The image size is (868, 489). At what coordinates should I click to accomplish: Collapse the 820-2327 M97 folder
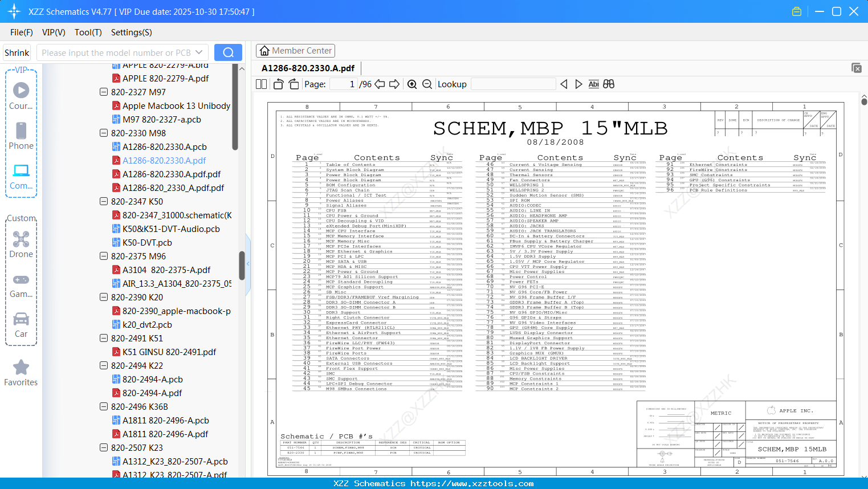[104, 92]
